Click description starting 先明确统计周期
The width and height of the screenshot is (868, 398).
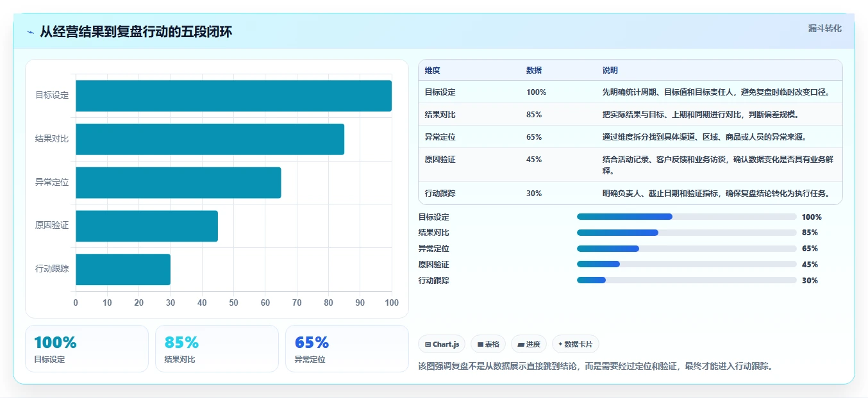coord(717,92)
